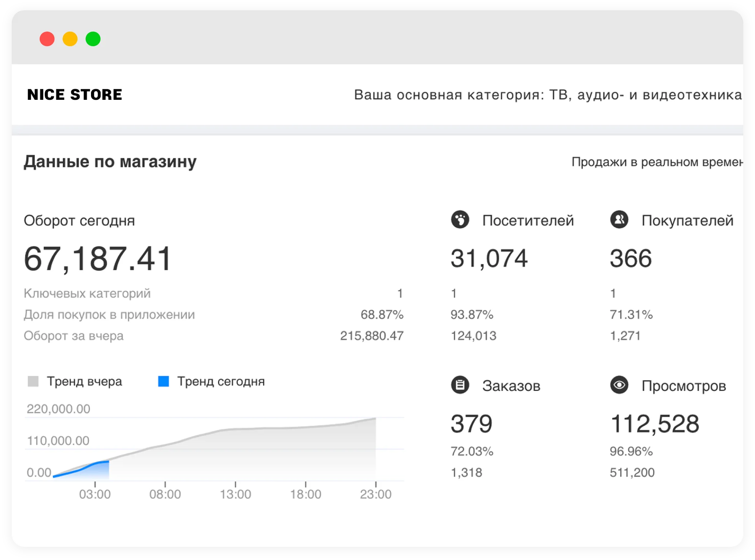The image size is (755, 560).
Task: Click today's turnover value 67,187.41
Action: (x=98, y=259)
